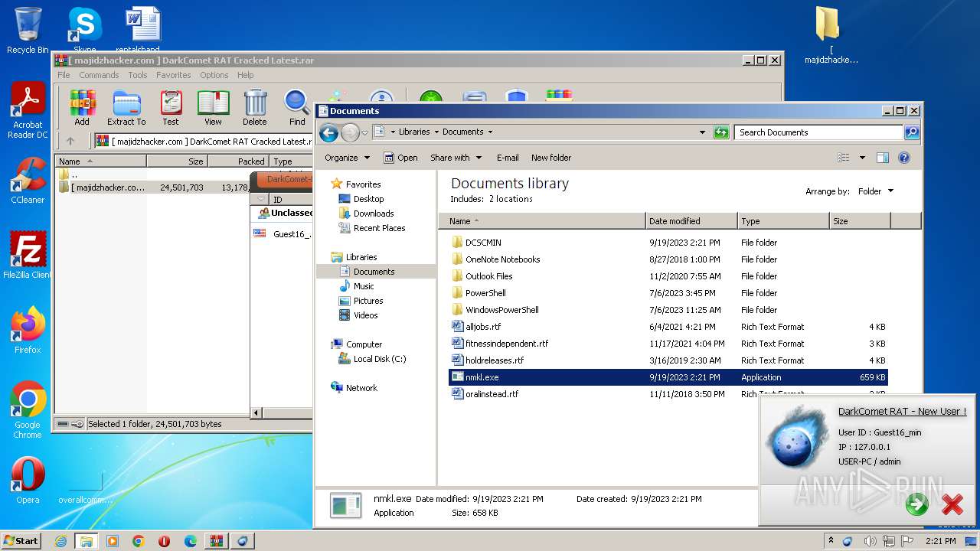
Task: Click the WinRAR taskbar button
Action: pyautogui.click(x=216, y=541)
